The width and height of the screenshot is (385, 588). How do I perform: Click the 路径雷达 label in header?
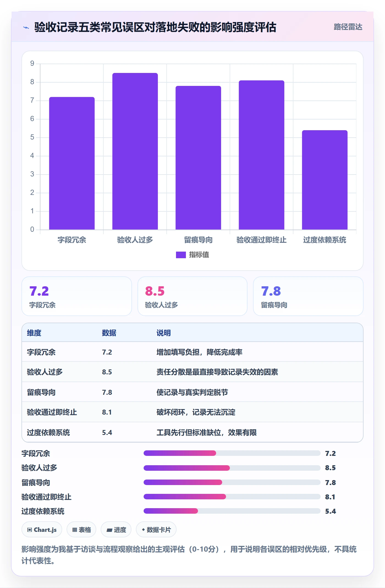(x=348, y=27)
